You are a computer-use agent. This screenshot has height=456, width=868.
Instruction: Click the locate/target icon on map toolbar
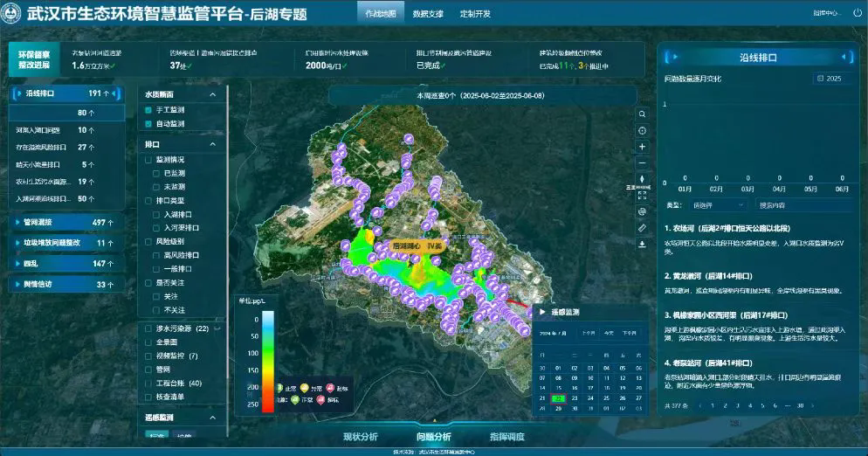pyautogui.click(x=642, y=131)
